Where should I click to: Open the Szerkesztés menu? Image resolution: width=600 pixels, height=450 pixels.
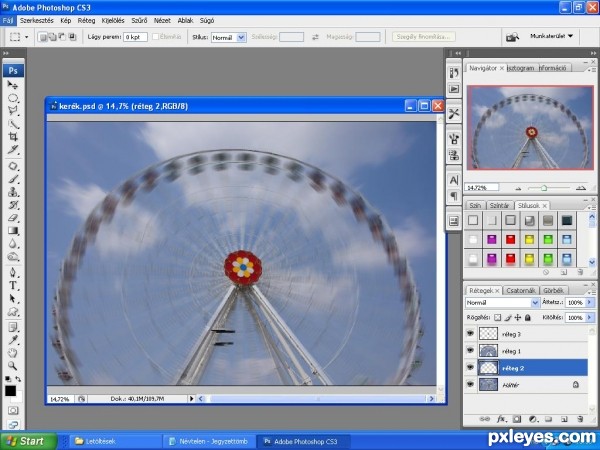coord(37,21)
